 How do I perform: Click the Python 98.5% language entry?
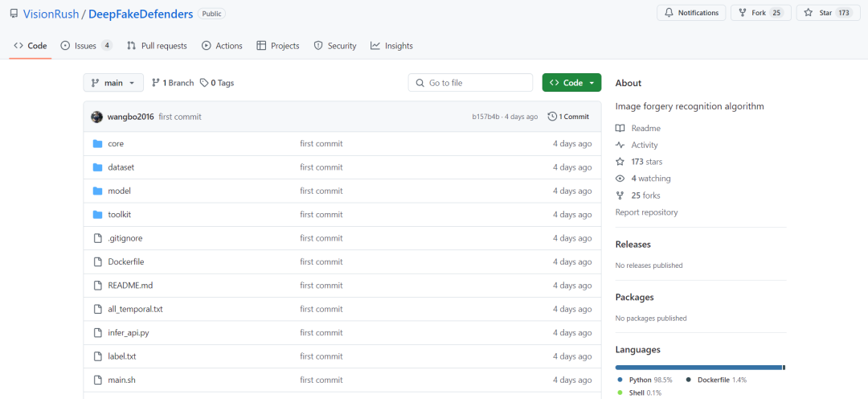tap(645, 380)
